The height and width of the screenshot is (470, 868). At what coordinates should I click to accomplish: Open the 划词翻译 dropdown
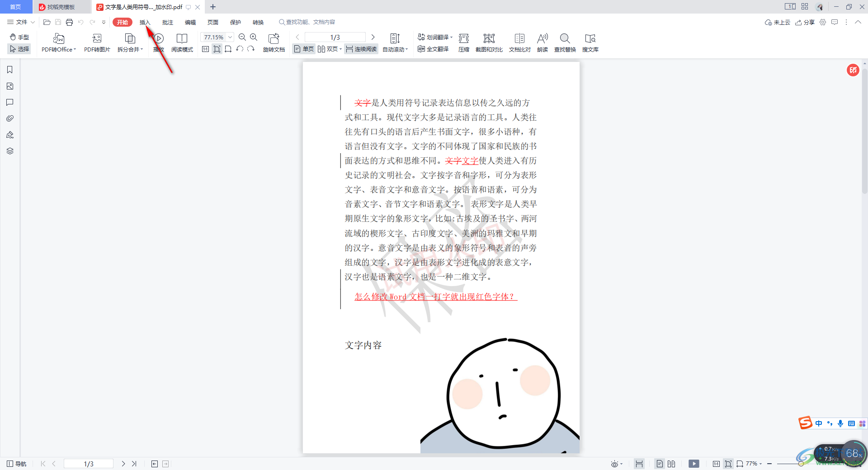(x=435, y=37)
